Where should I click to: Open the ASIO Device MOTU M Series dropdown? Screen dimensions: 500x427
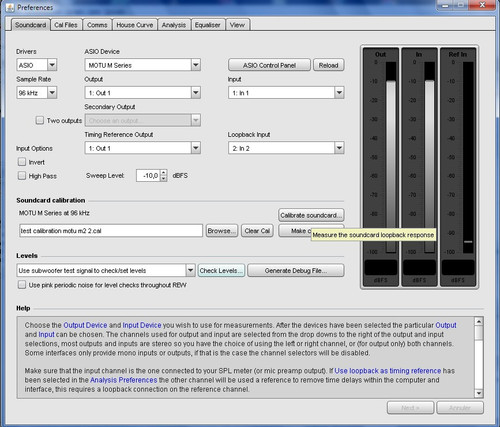coord(196,65)
